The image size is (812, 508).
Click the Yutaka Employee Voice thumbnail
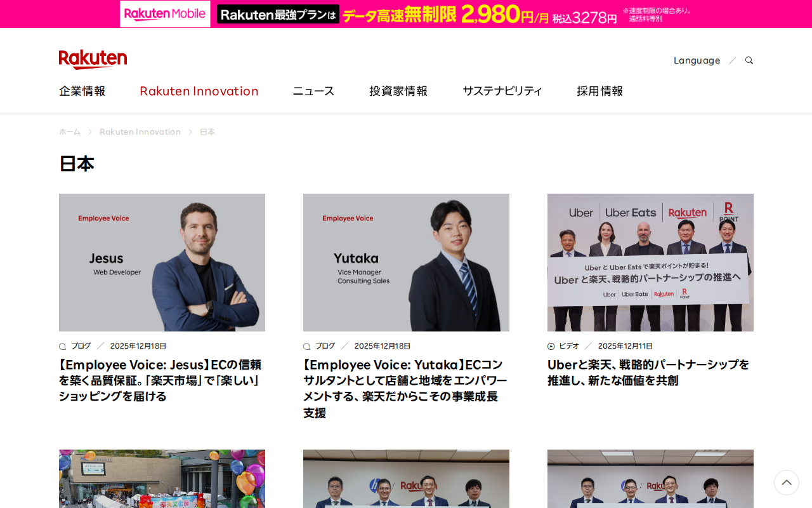406,262
